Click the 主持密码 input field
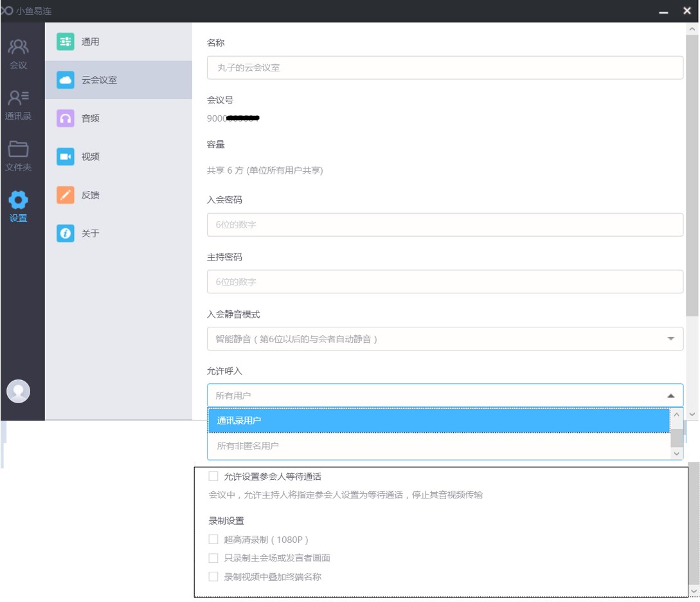 [x=445, y=282]
